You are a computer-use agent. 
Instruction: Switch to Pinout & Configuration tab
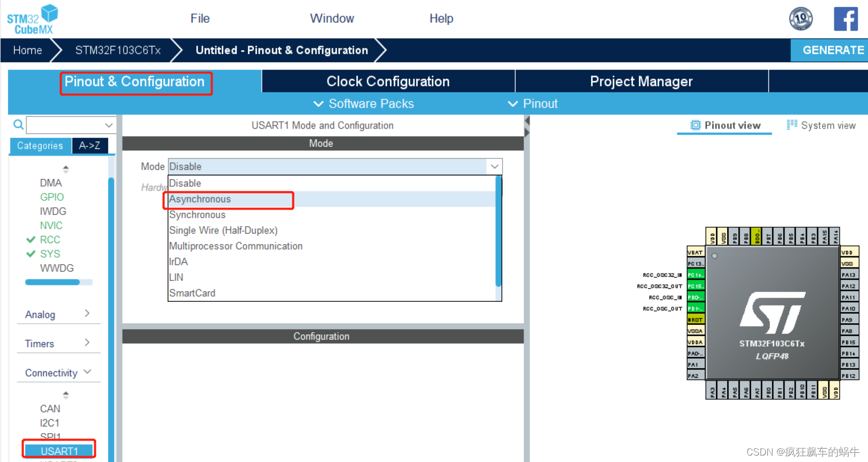point(135,81)
